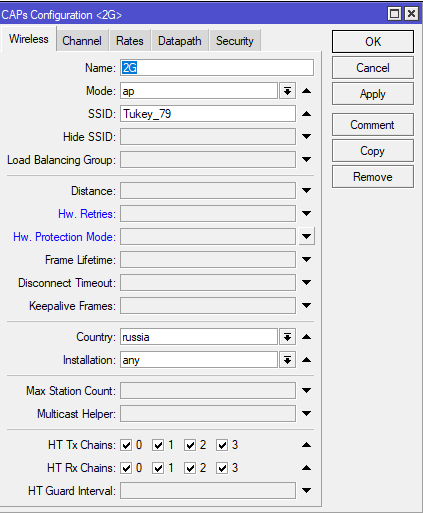This screenshot has width=423, height=513.
Task: Toggle HT Rx Chains checkbox 0
Action: click(x=126, y=468)
